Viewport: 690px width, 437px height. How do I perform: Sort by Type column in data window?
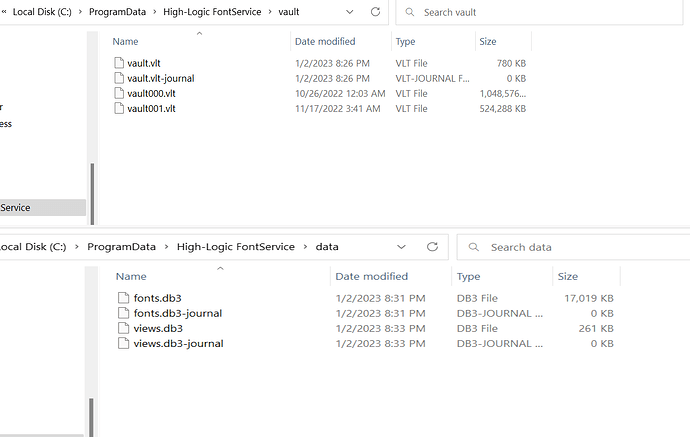(x=469, y=276)
